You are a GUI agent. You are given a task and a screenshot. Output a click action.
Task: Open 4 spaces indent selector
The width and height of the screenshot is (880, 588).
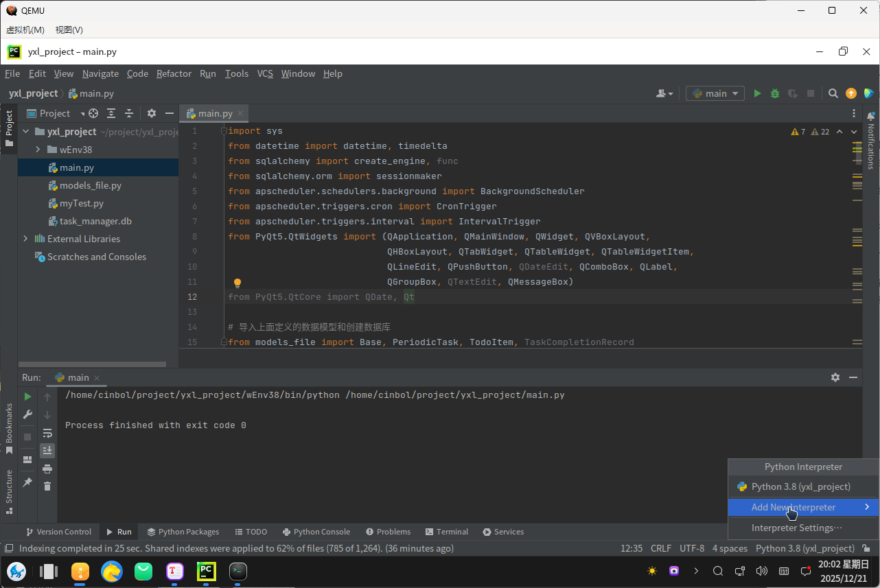click(730, 548)
